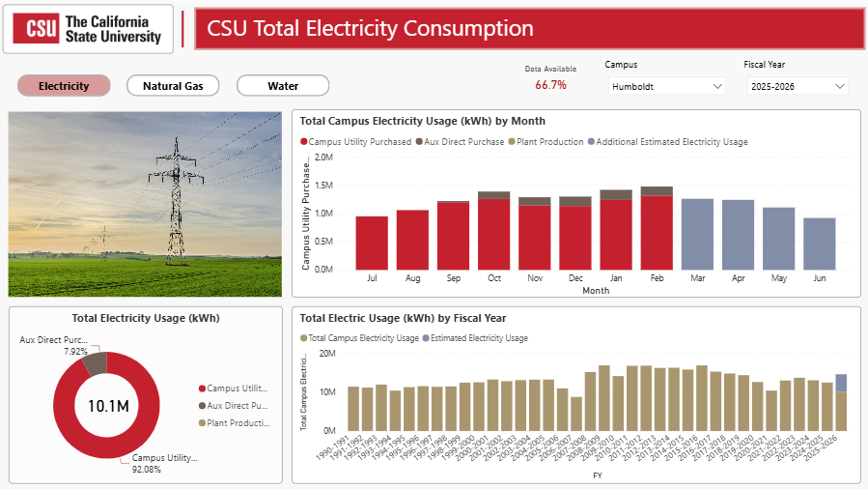
Task: Select the Feb brown Aux Direct segment
Action: pos(657,191)
